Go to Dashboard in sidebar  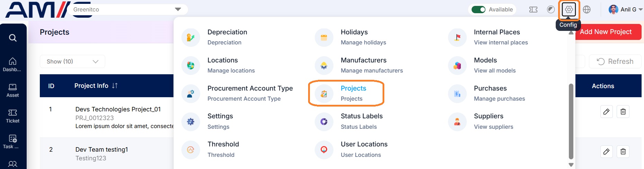tap(12, 65)
